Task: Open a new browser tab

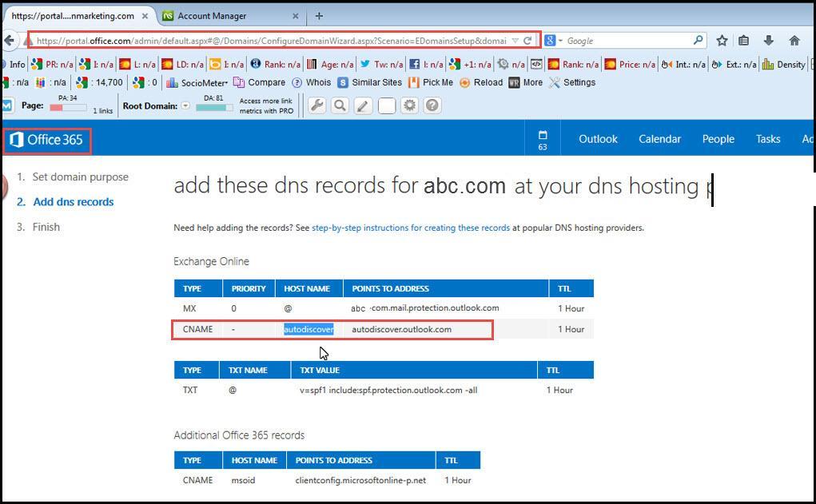Action: point(319,16)
